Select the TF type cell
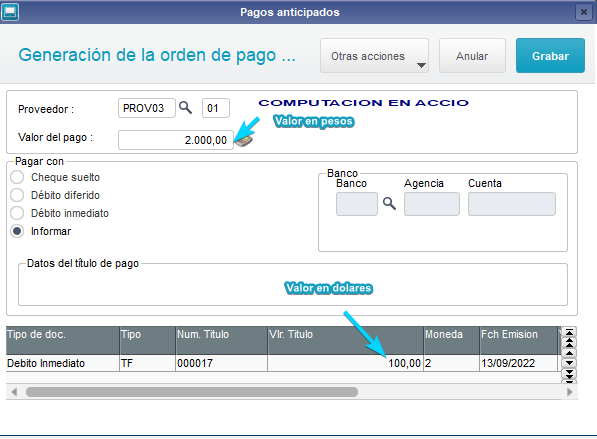 [x=147, y=363]
